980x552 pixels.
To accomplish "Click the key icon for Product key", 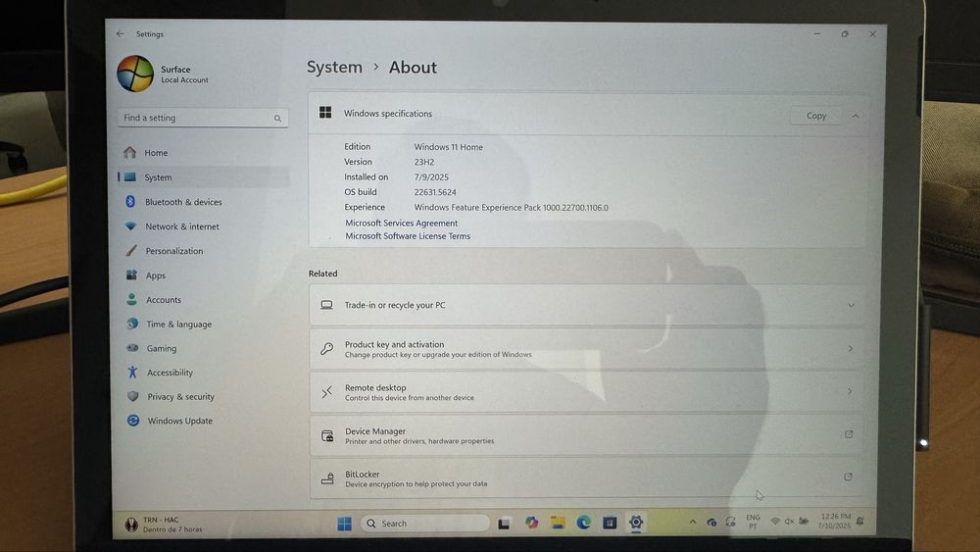I will (x=327, y=349).
